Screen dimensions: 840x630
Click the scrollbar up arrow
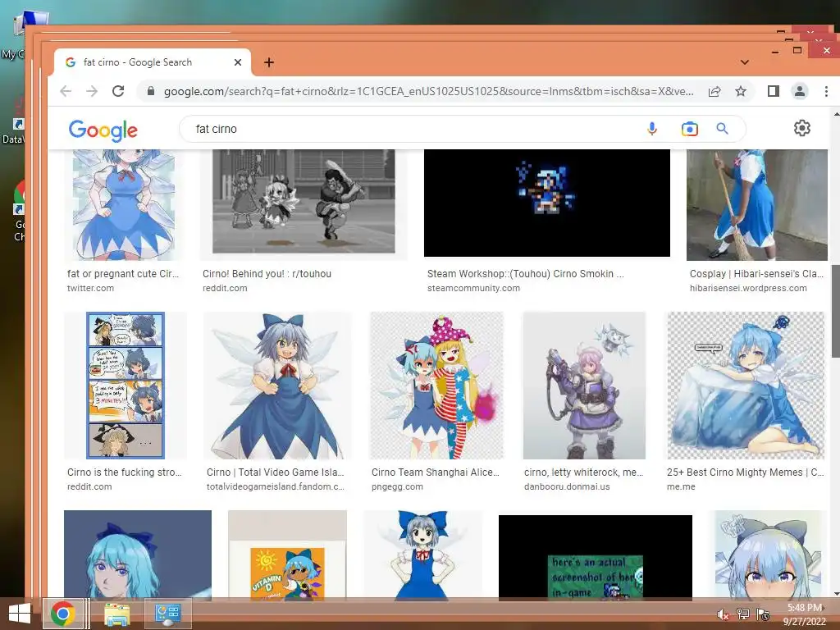[835, 114]
